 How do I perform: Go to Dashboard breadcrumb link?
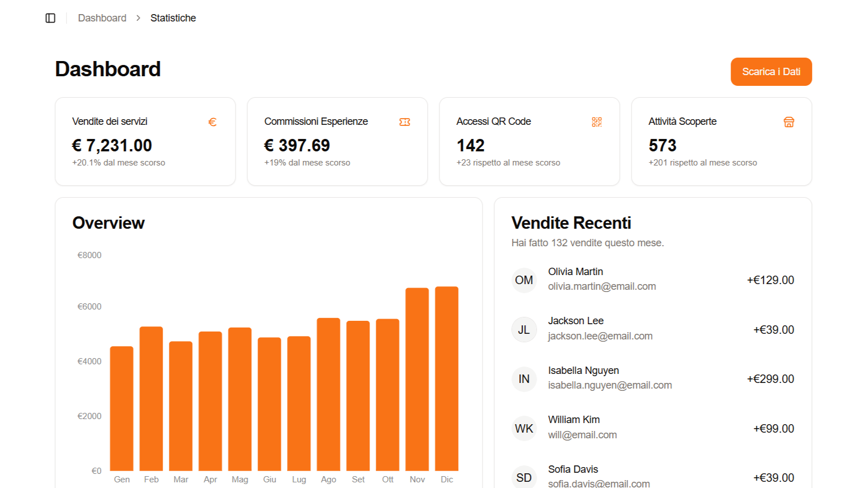102,18
